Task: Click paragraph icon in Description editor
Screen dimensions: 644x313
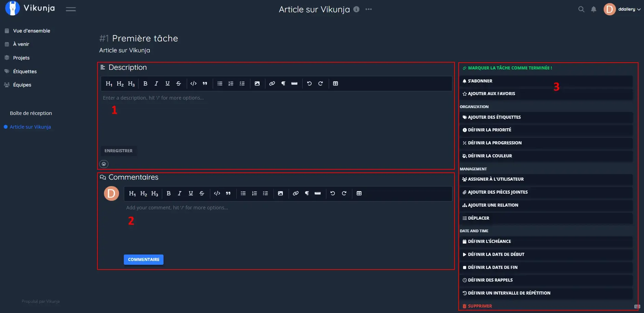Action: pos(283,83)
